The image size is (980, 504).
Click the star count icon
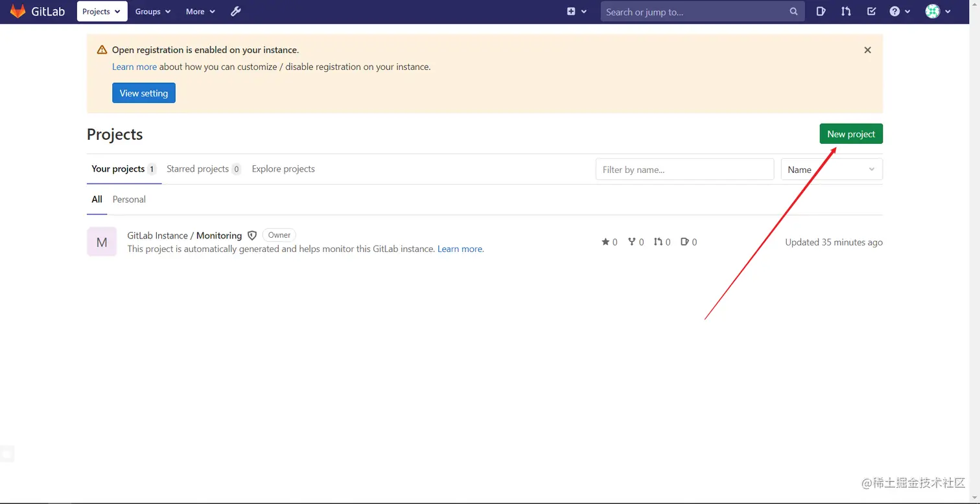[x=605, y=242]
